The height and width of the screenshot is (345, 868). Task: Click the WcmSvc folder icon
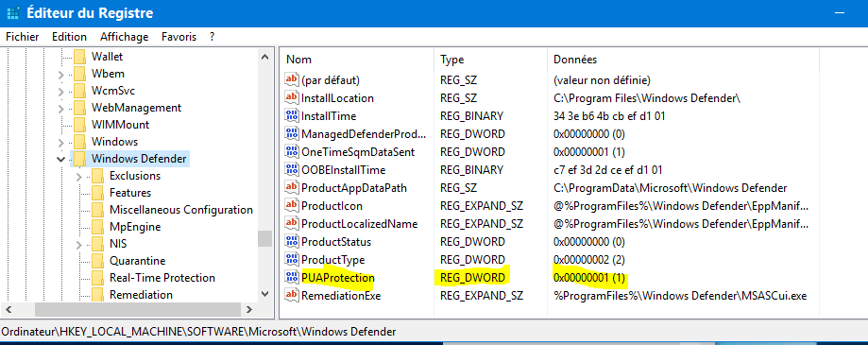coord(80,91)
